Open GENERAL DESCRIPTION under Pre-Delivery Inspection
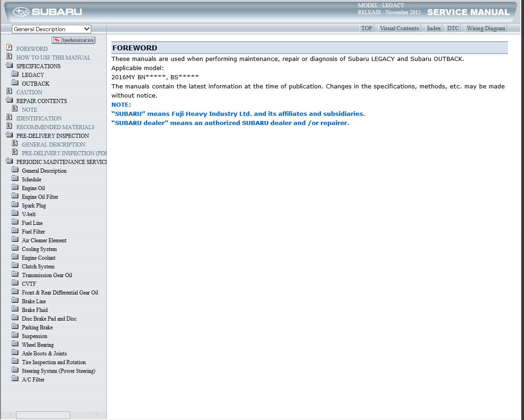Screen dimensions: 524x420 coord(54,144)
